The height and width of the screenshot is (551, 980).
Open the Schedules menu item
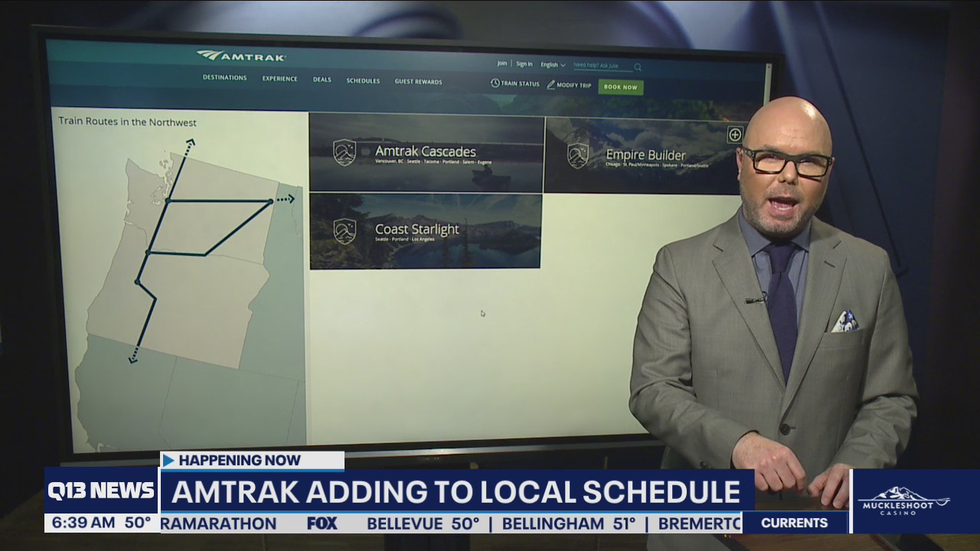point(363,80)
